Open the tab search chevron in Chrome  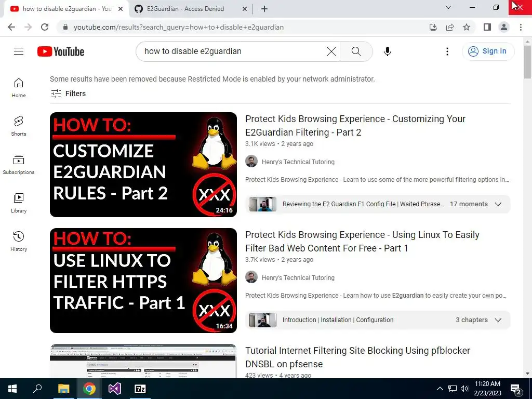point(448,7)
